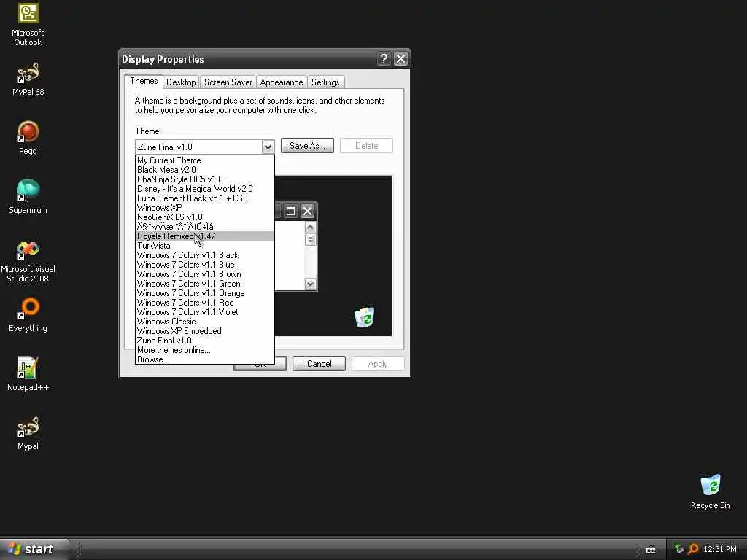Switch to the Screen Saver tab
The height and width of the screenshot is (560, 747).
(x=228, y=82)
